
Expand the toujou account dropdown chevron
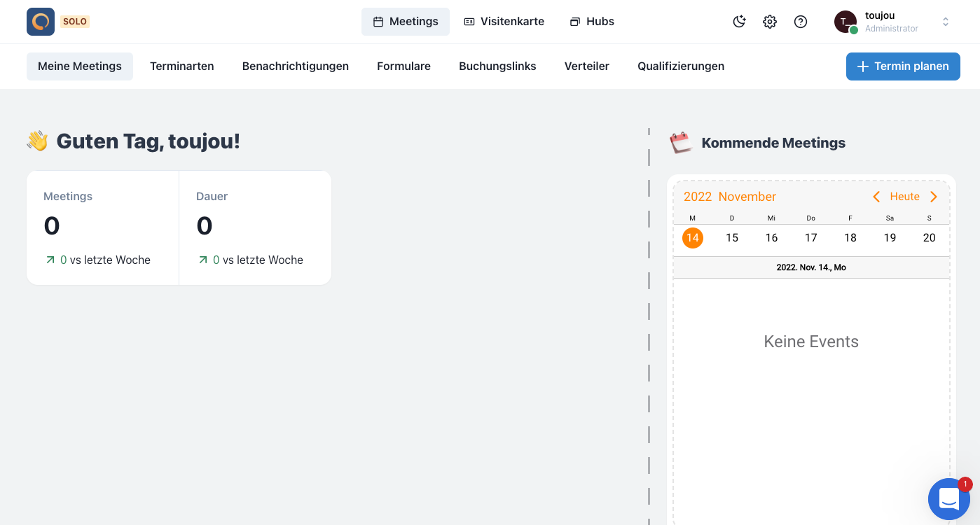coord(945,22)
